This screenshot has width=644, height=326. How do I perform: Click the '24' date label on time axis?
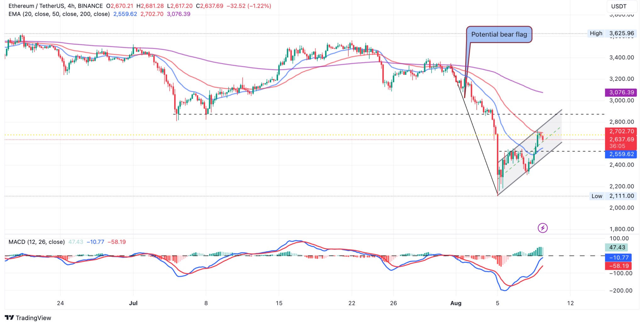pos(60,303)
